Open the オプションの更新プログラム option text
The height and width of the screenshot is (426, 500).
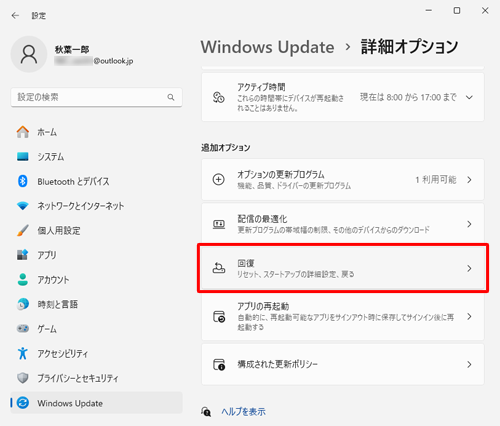[x=281, y=174]
